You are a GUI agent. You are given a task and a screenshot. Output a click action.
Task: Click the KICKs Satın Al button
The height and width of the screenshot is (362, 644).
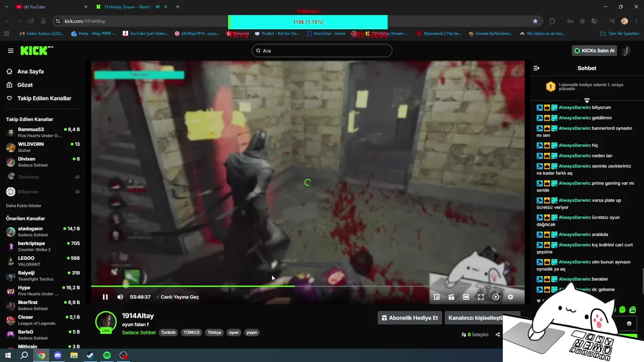click(x=595, y=51)
